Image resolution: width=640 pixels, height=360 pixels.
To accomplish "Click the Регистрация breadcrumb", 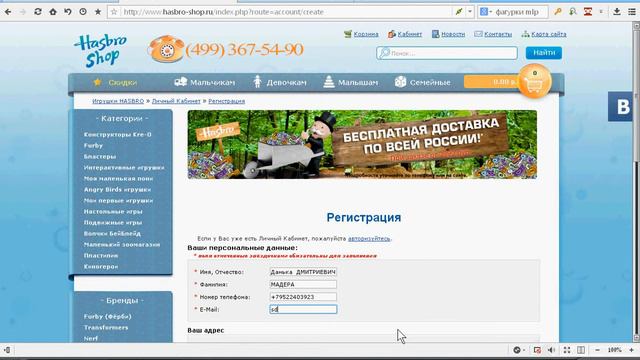I will click(x=227, y=101).
